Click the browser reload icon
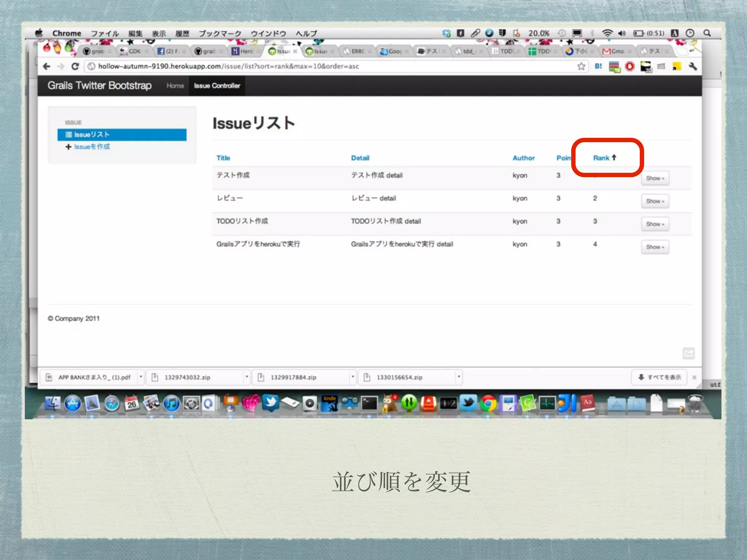The height and width of the screenshot is (560, 747). pyautogui.click(x=75, y=66)
